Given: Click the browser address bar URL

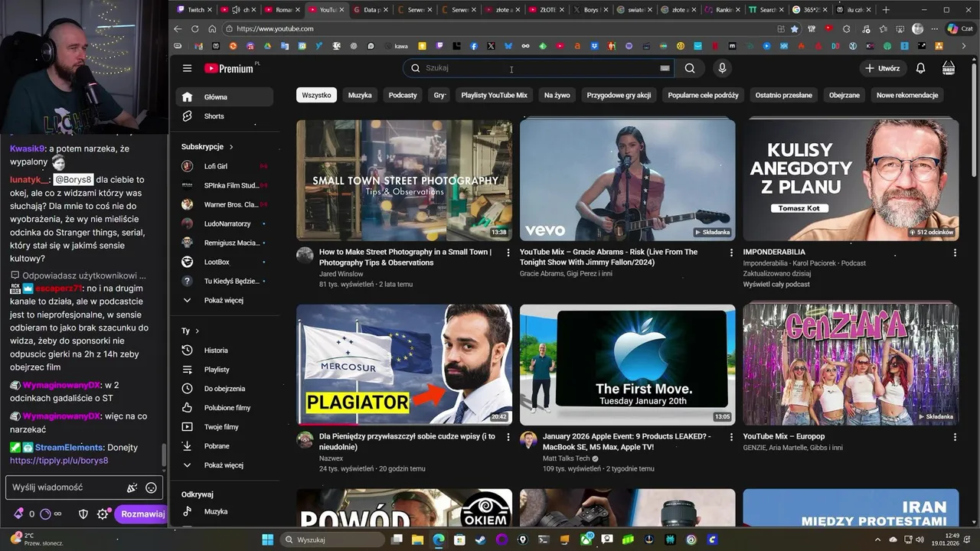Looking at the screenshot, I should [x=275, y=29].
